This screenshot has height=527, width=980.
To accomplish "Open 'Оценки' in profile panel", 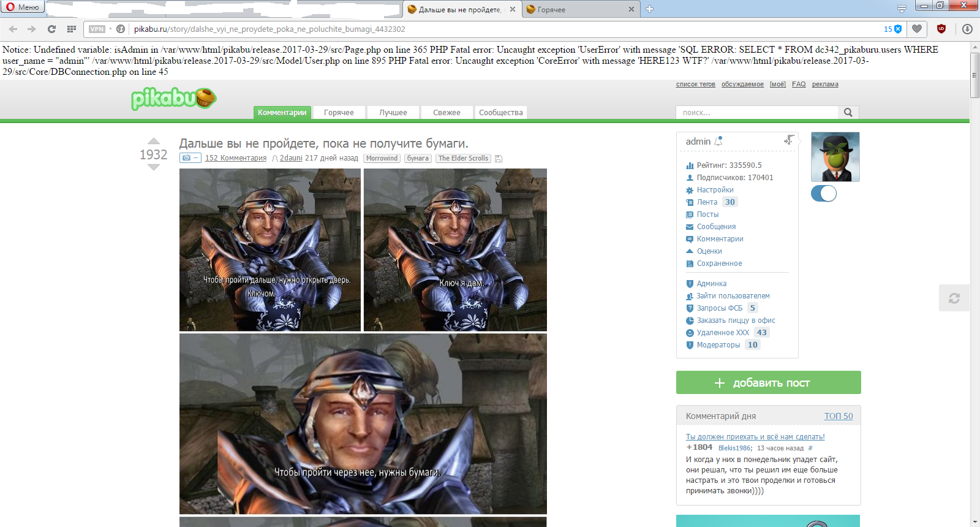I will tap(709, 251).
